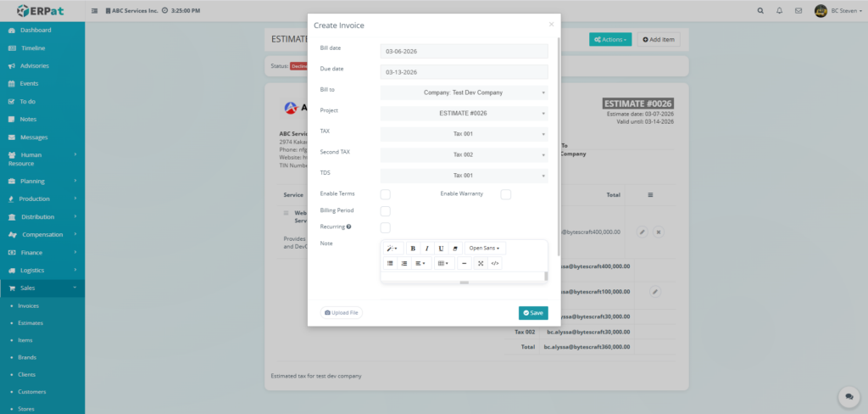Toggle underline formatting in the Note editor

pos(441,249)
